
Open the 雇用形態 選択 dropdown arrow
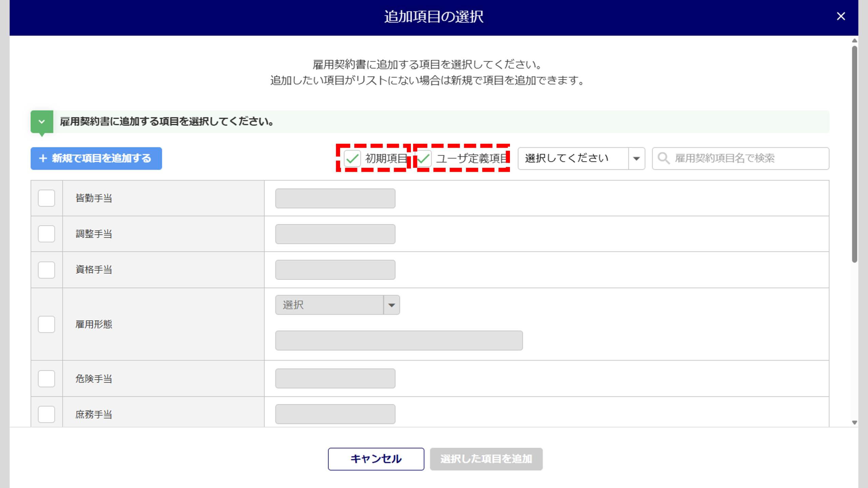pyautogui.click(x=392, y=305)
